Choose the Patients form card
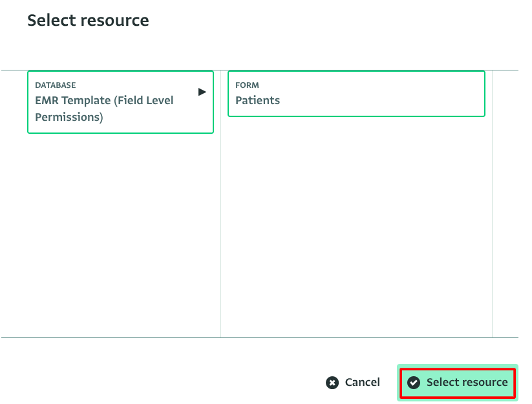Image resolution: width=532 pixels, height=404 pixels. coord(356,94)
